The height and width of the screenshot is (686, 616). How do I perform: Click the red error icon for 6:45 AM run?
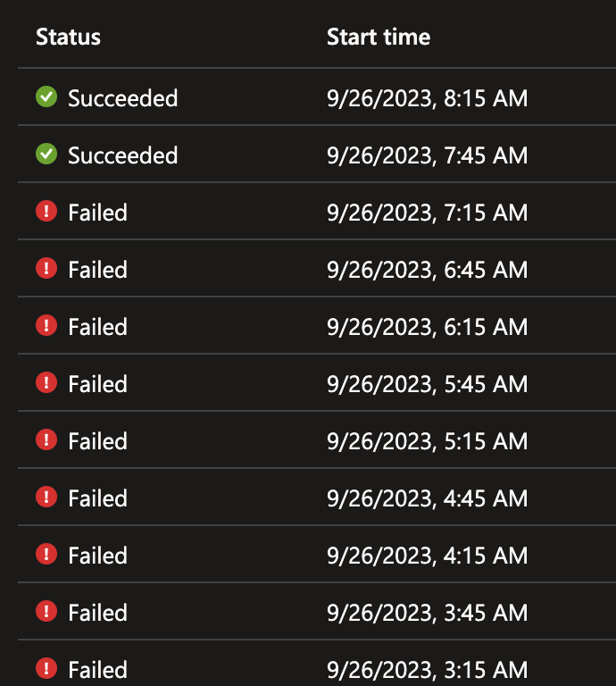(x=46, y=268)
